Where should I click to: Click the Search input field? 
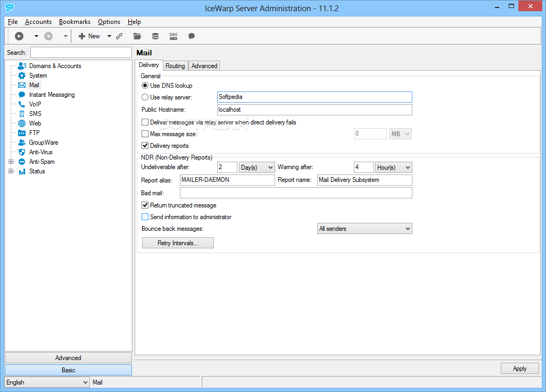pyautogui.click(x=81, y=53)
